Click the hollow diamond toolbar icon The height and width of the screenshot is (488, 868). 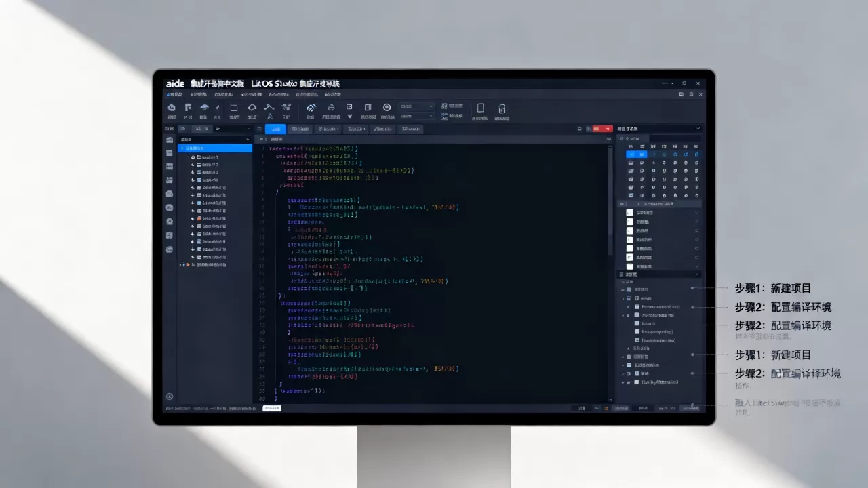click(x=252, y=108)
